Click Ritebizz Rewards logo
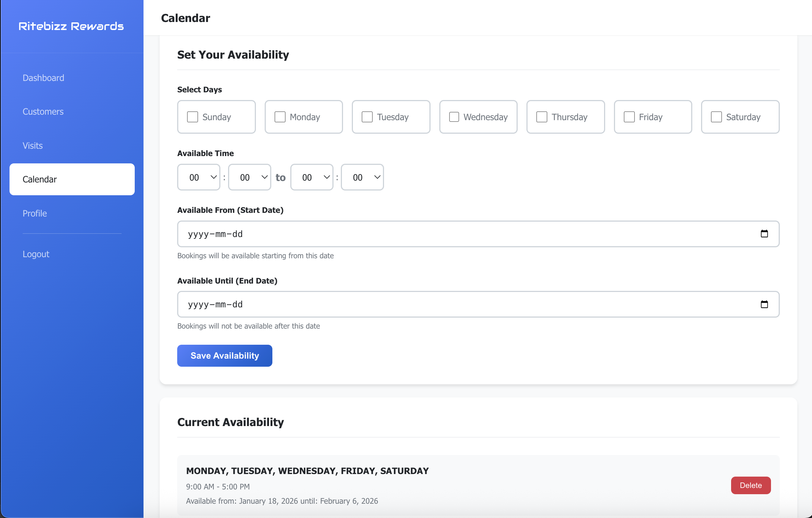812x518 pixels. (71, 26)
